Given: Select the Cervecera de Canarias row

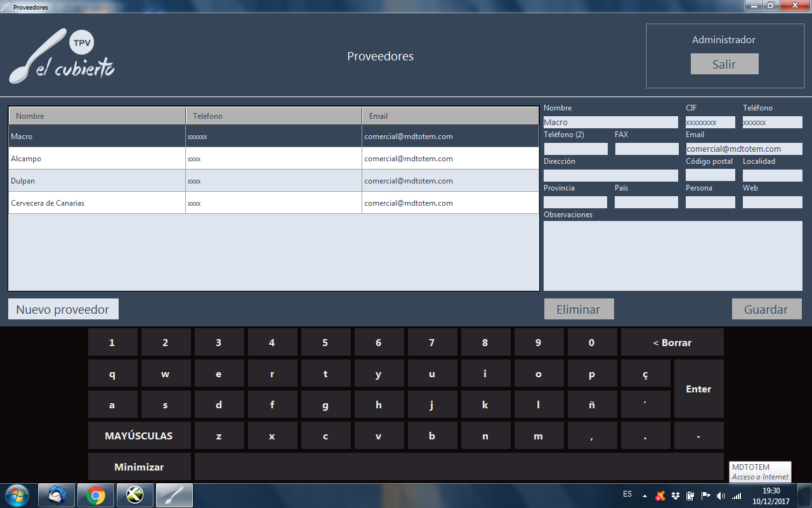Looking at the screenshot, I should 96,203.
